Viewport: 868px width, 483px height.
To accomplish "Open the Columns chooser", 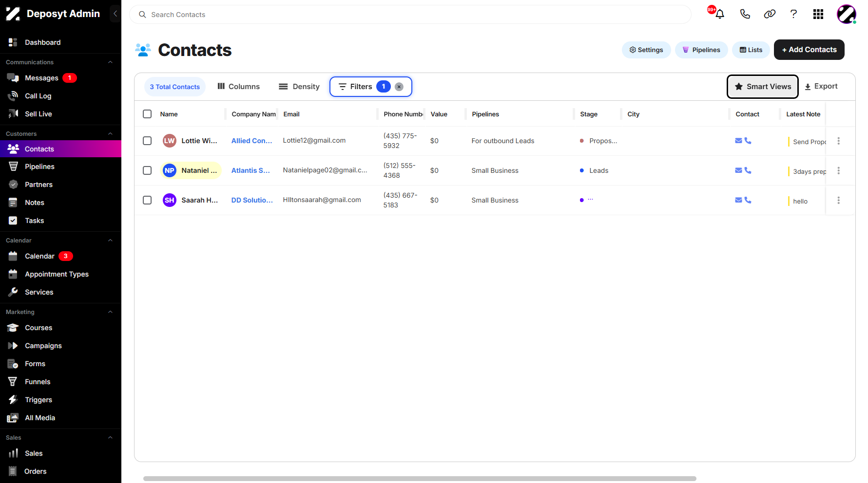I will point(238,87).
